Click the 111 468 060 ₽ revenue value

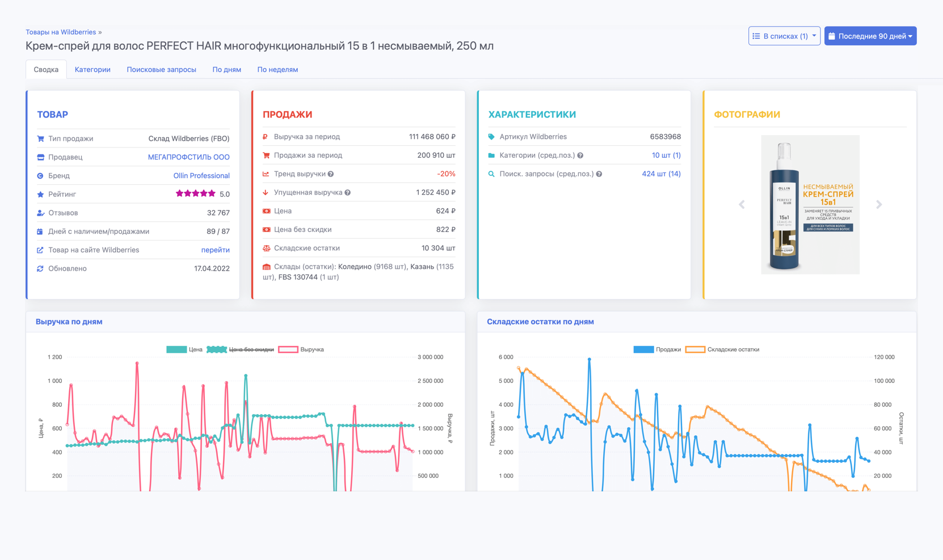432,137
